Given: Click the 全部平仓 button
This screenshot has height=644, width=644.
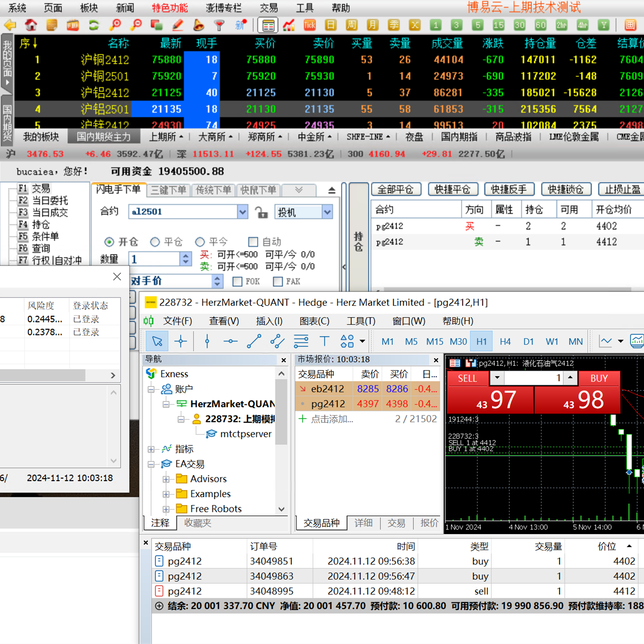Looking at the screenshot, I should coord(396,189).
